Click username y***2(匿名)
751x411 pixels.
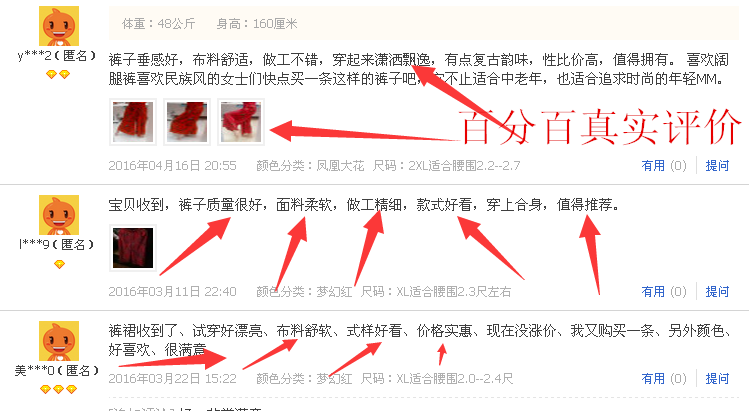coord(57,56)
